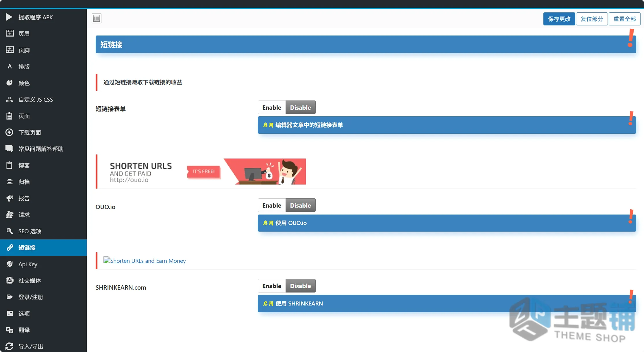Viewport: 644px width, 352px height.
Task: Enable the SHRINKEARN.com shortener
Action: click(272, 286)
